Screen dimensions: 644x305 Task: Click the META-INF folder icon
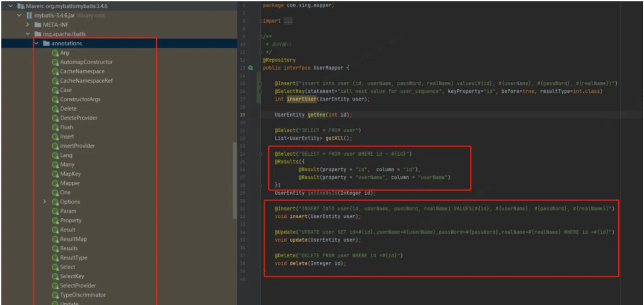[x=38, y=25]
